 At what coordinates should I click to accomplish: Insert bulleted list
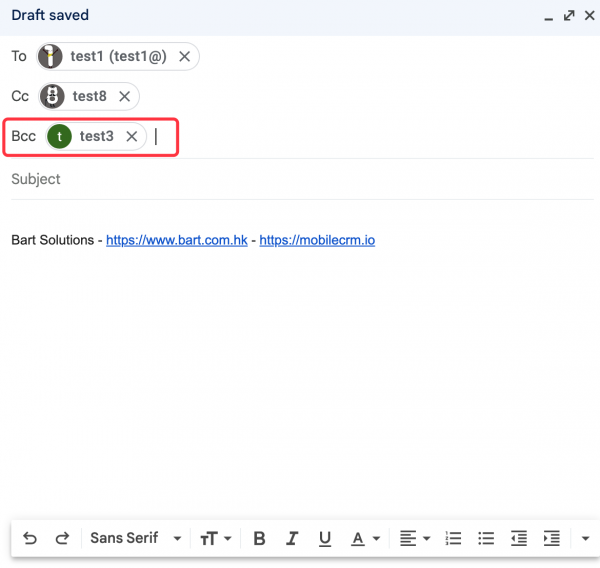tap(486, 538)
